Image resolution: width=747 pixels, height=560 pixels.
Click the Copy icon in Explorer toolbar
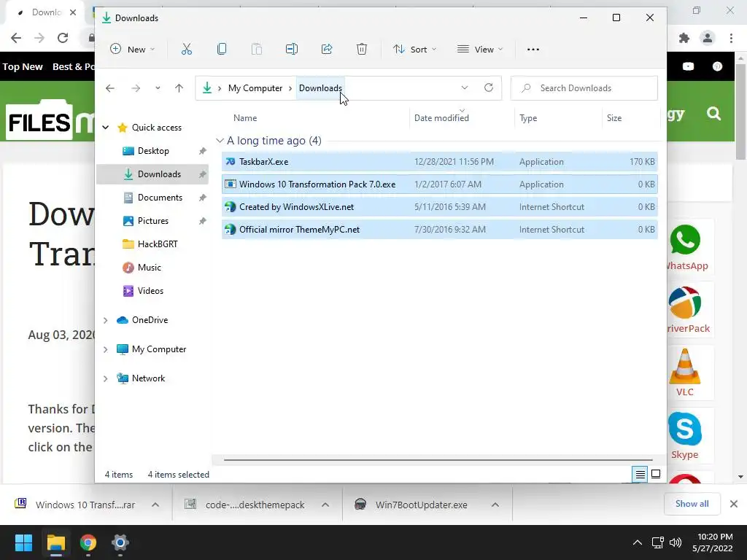(x=222, y=49)
